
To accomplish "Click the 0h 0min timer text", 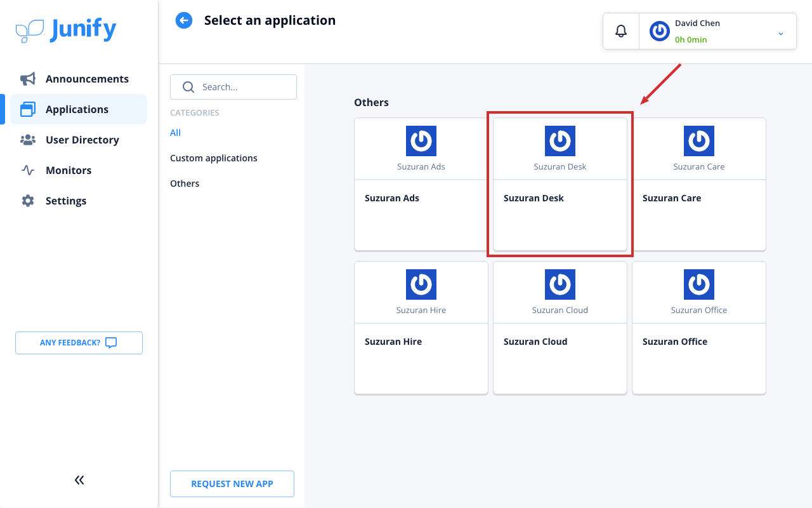I will [x=691, y=39].
